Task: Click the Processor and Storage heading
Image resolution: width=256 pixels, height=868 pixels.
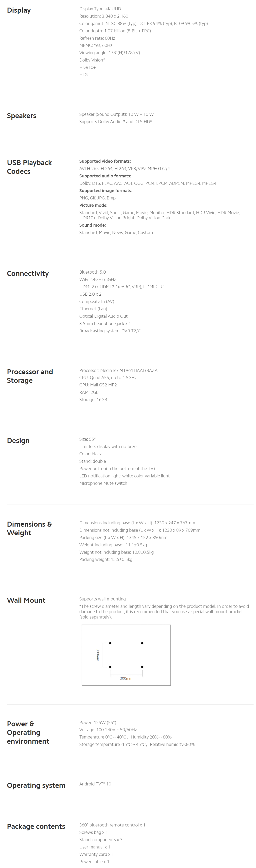Action: tap(30, 376)
